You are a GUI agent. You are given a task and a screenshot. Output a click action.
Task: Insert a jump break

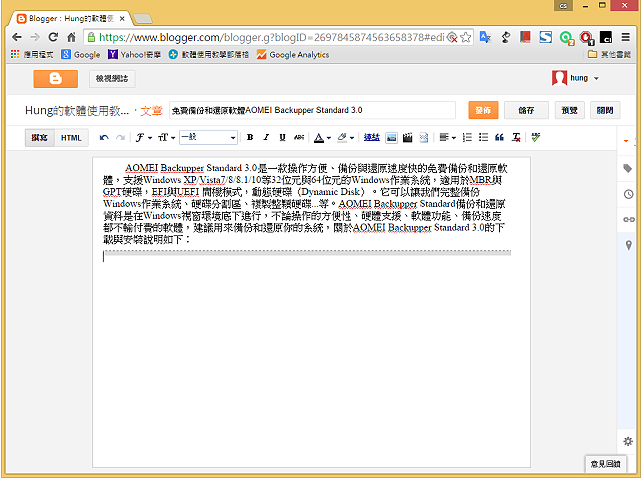[424, 138]
